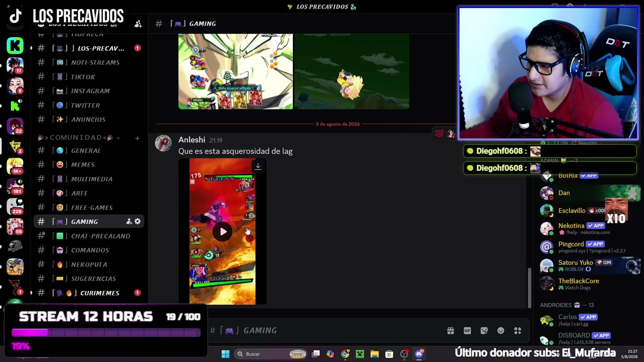Open the TIKTOK channel
Image resolution: width=644 pixels, height=362 pixels.
pyautogui.click(x=89, y=77)
